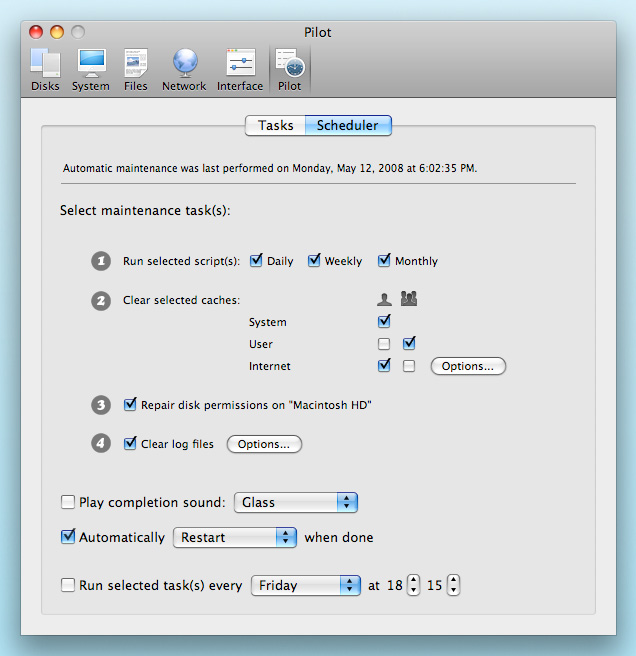Switch to the Scheduler tab
This screenshot has height=656, width=636.
348,126
